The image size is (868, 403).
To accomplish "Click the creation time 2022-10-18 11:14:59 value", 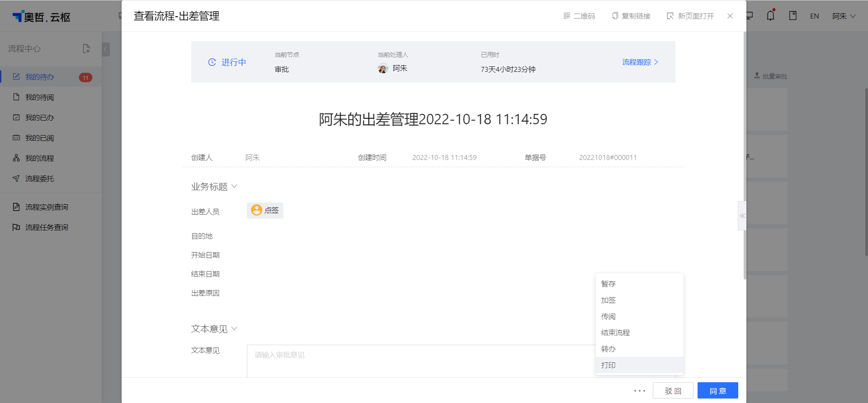I will 444,158.
